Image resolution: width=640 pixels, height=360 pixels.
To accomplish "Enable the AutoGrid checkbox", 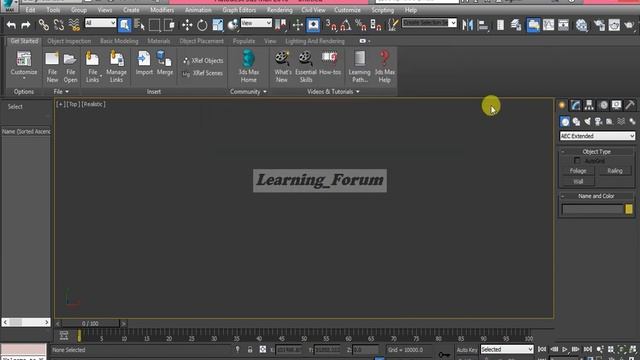I will pos(577,161).
